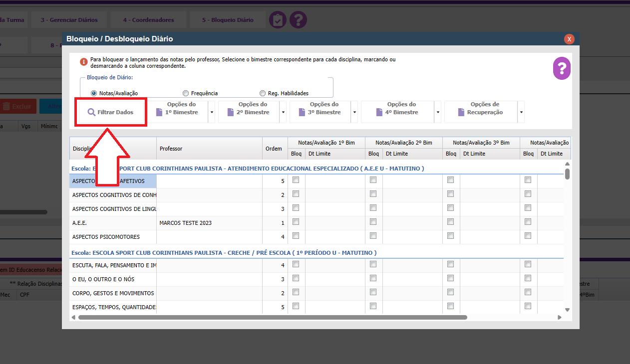630x364 pixels.
Task: Click the orange info icon beside instructions
Action: [83, 62]
